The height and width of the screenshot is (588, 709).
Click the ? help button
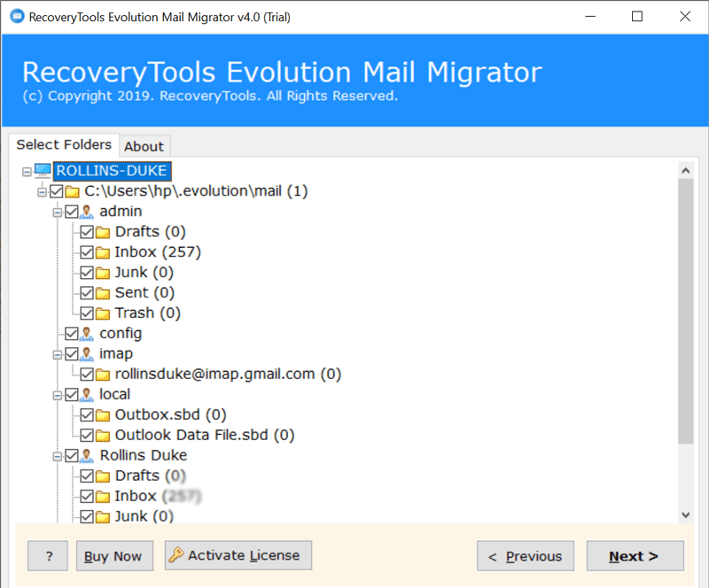coord(48,556)
